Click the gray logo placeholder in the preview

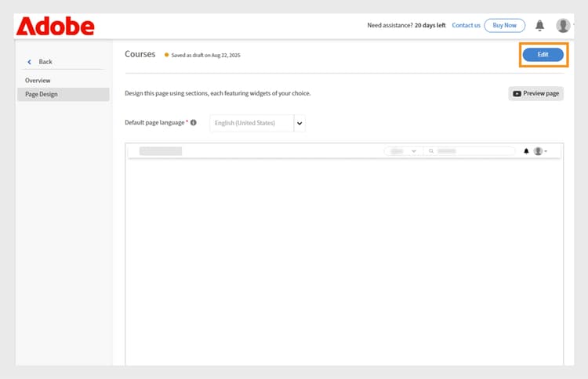pos(160,151)
